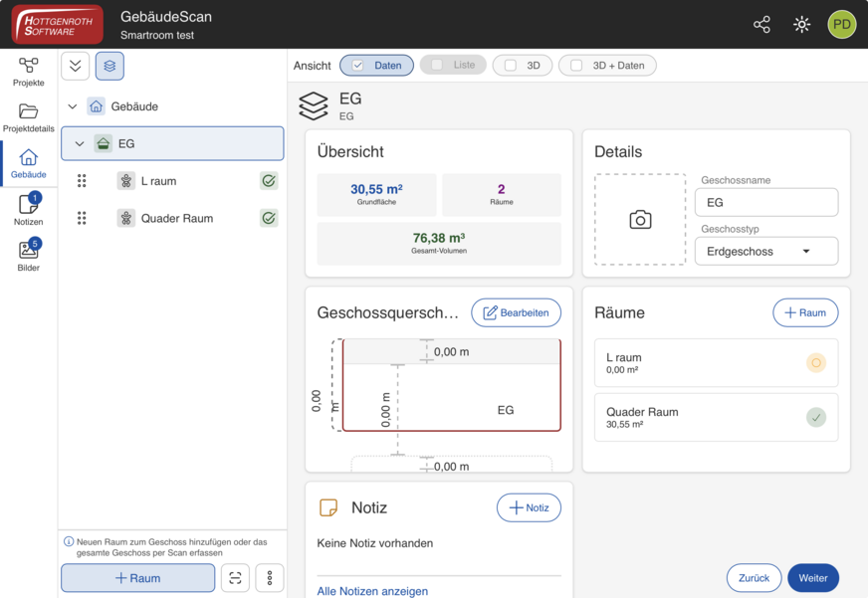Open Alle Notizen anzeigen link
868x598 pixels.
(372, 591)
